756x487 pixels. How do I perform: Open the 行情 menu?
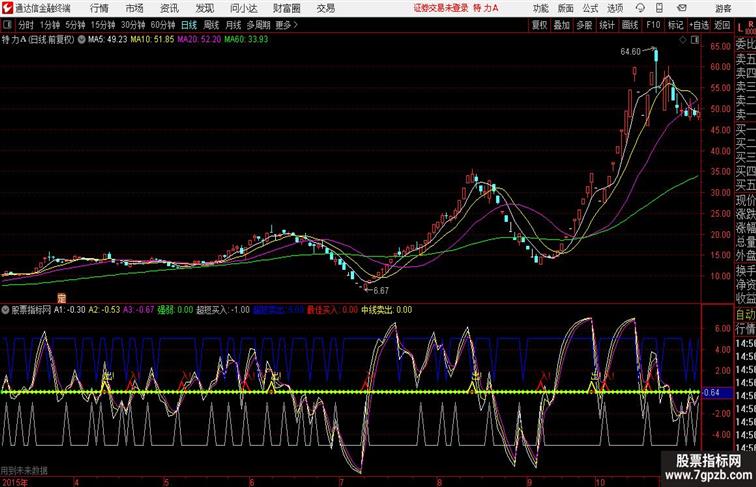click(x=99, y=8)
